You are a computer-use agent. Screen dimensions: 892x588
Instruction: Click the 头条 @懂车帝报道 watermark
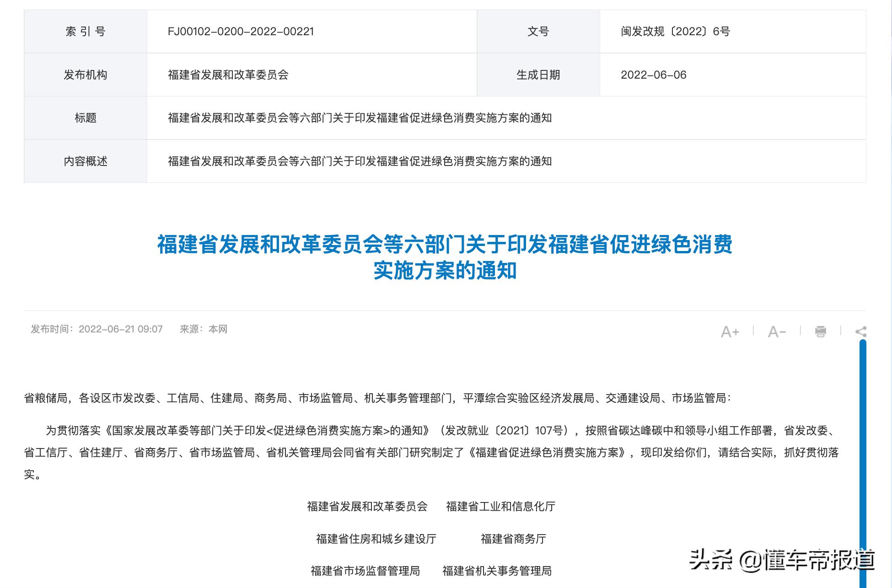(782, 560)
